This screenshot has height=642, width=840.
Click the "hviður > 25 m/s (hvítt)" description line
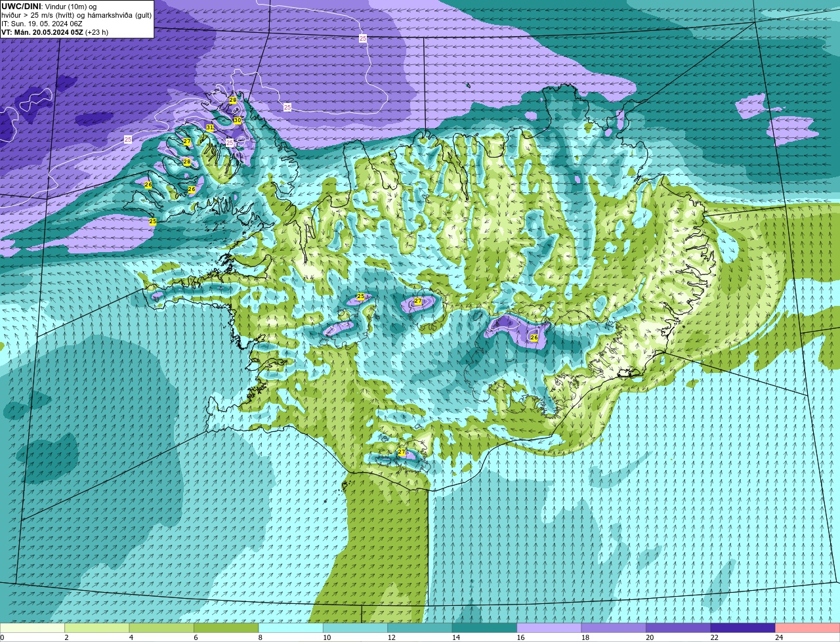click(x=39, y=15)
